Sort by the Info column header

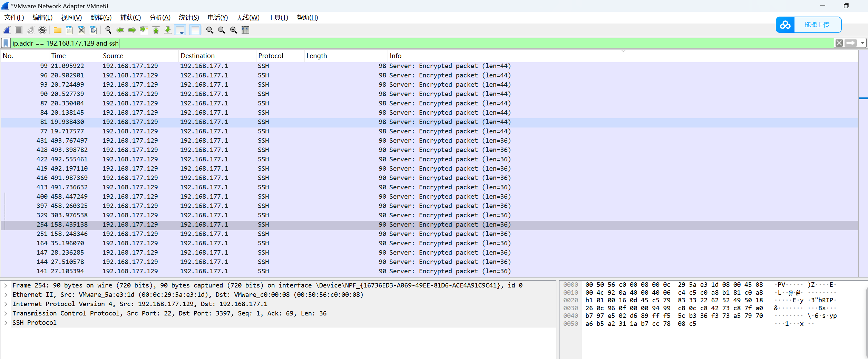pos(623,56)
